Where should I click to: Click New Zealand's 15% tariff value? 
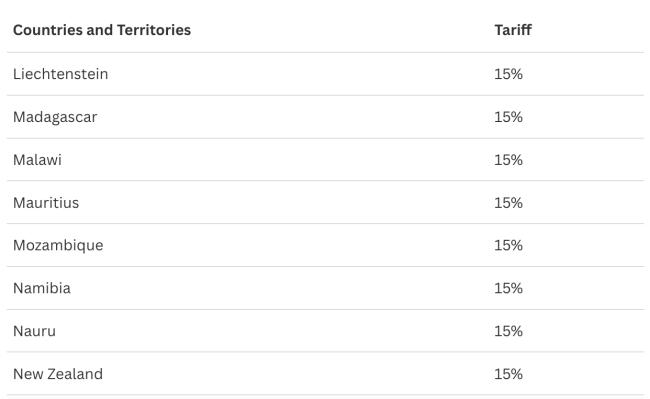point(508,374)
